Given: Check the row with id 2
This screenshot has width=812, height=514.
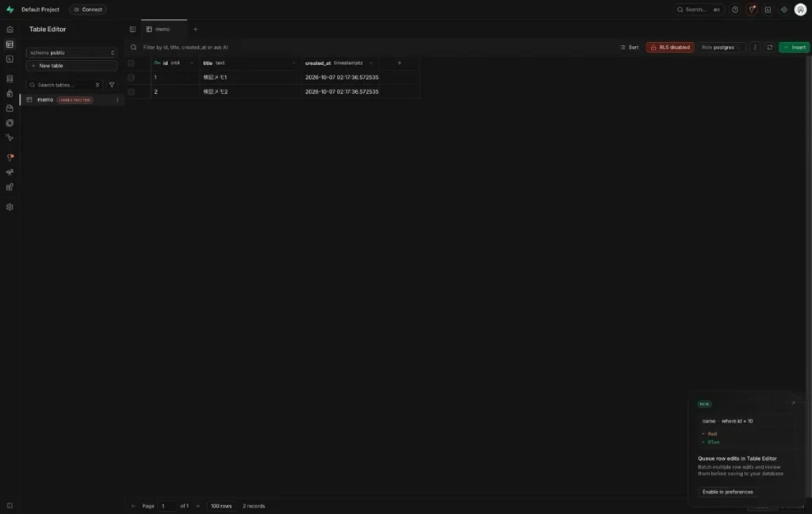Looking at the screenshot, I should 131,92.
